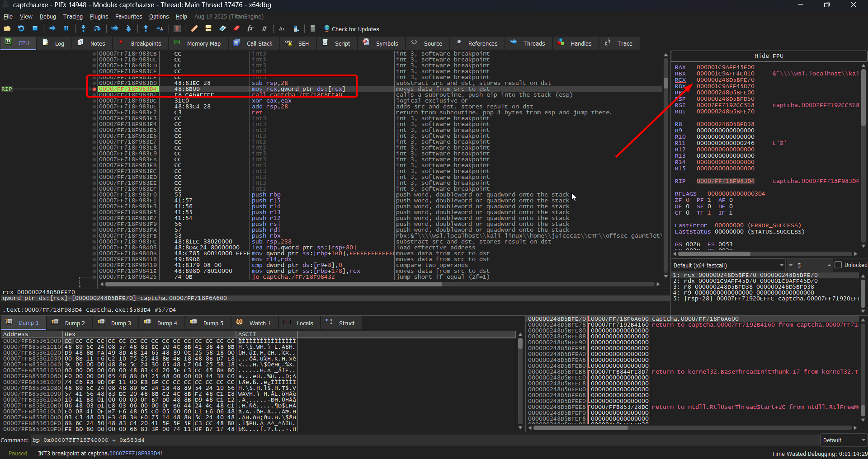Click the Step Over toolbar icon
868x459 pixels.
(x=97, y=28)
